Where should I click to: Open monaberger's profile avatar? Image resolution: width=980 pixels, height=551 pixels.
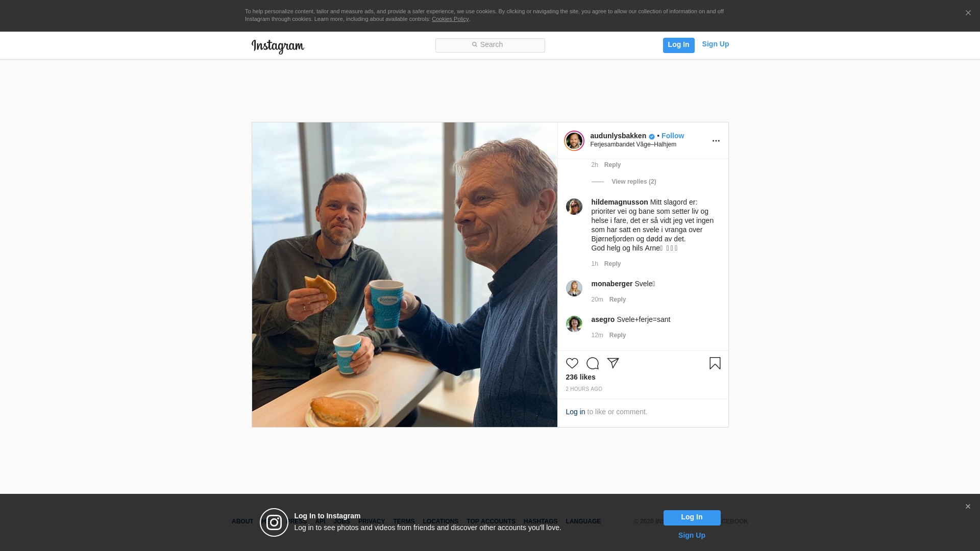574,288
